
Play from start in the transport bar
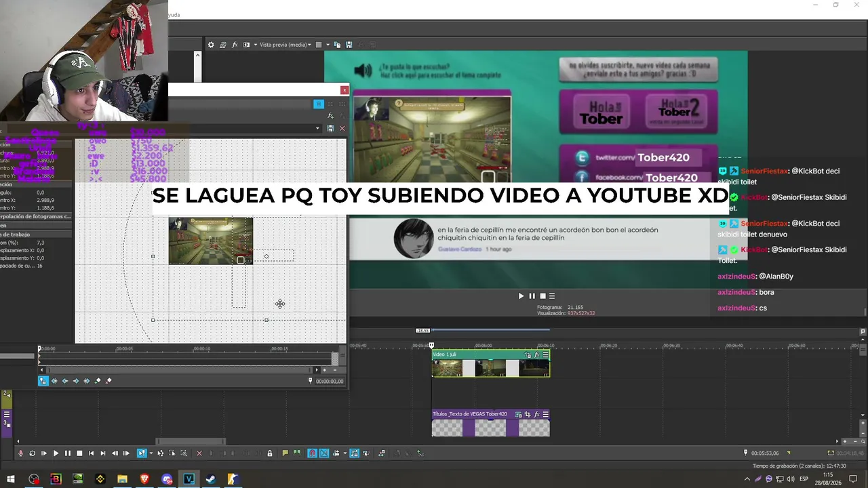(x=44, y=453)
